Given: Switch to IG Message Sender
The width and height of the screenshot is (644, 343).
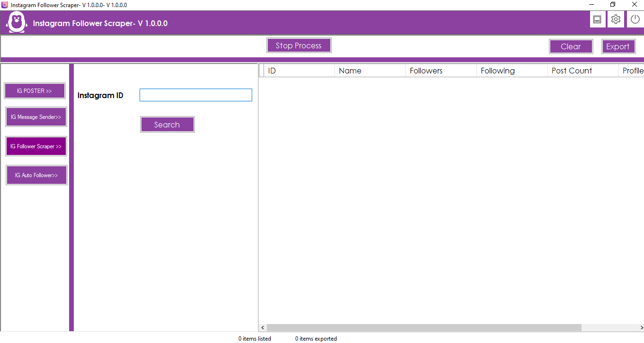Looking at the screenshot, I should point(36,117).
